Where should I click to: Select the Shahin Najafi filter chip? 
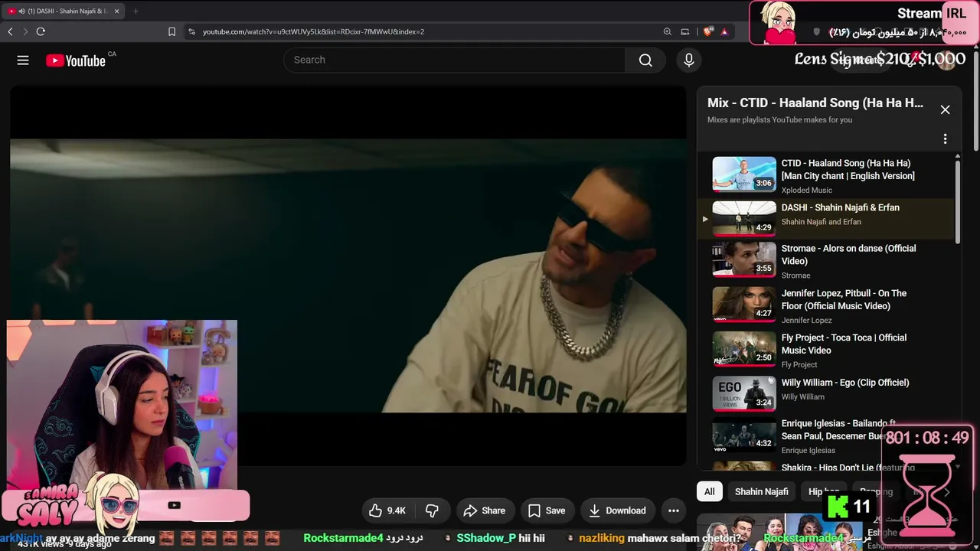(x=761, y=491)
